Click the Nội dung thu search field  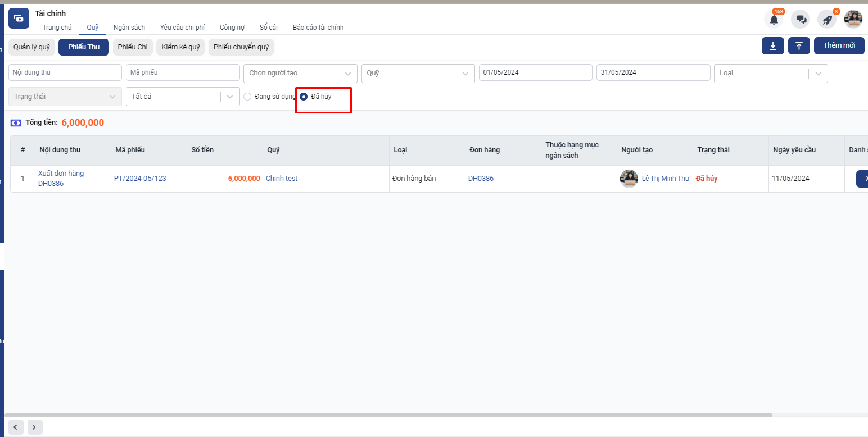click(x=65, y=72)
